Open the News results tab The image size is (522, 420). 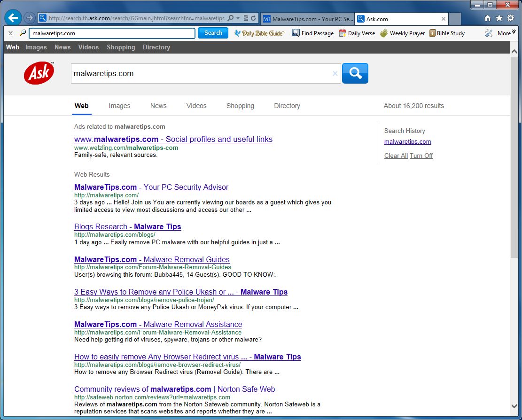click(x=158, y=106)
